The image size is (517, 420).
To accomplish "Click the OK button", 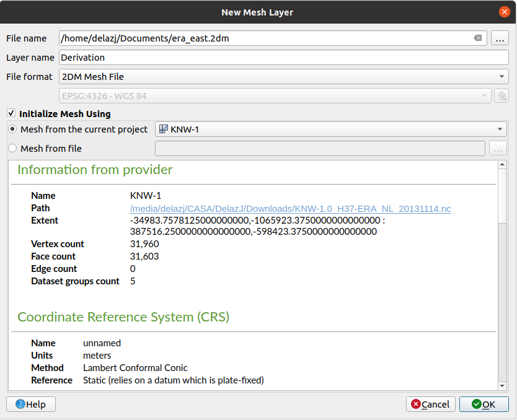I will click(x=484, y=404).
